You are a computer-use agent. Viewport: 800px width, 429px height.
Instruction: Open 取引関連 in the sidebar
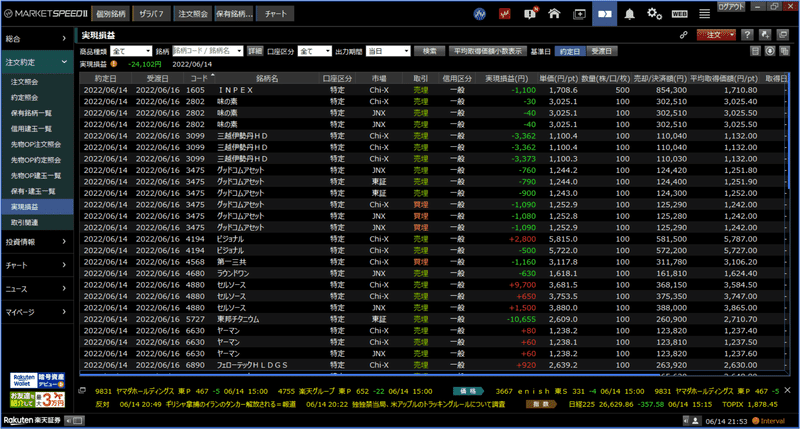(37, 222)
